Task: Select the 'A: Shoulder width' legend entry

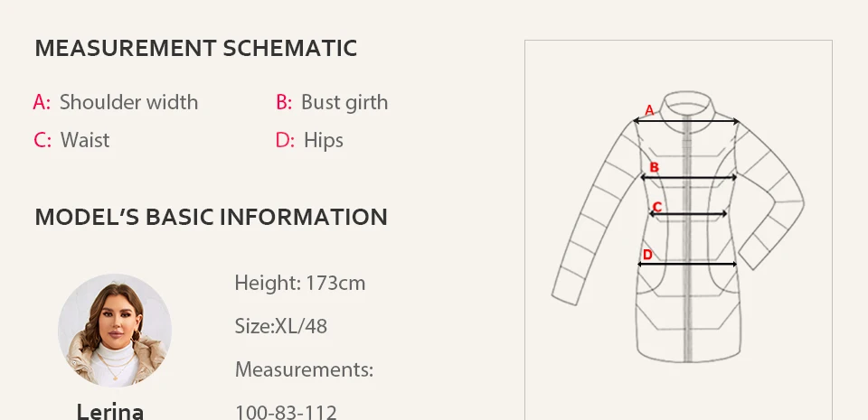Action: click(115, 102)
